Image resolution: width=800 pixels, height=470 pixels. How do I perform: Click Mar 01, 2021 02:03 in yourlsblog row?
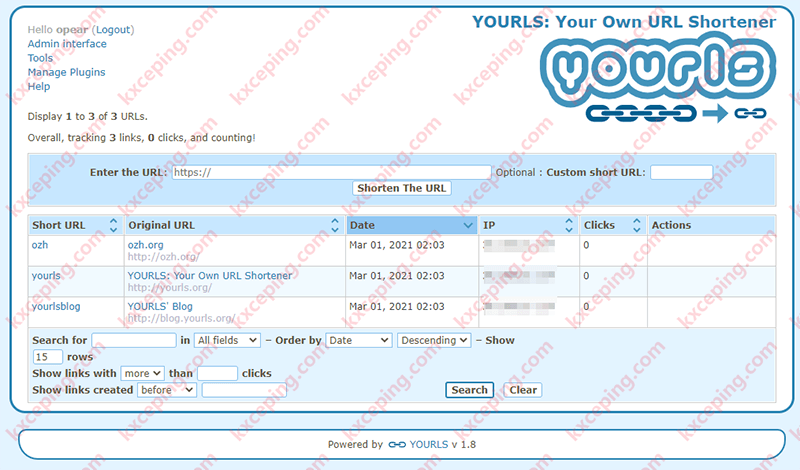[x=396, y=307]
